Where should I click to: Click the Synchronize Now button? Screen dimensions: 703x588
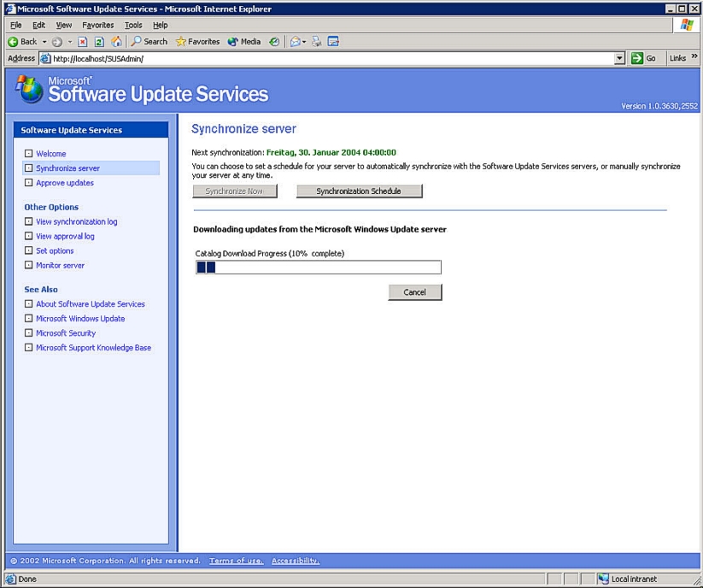pyautogui.click(x=235, y=191)
